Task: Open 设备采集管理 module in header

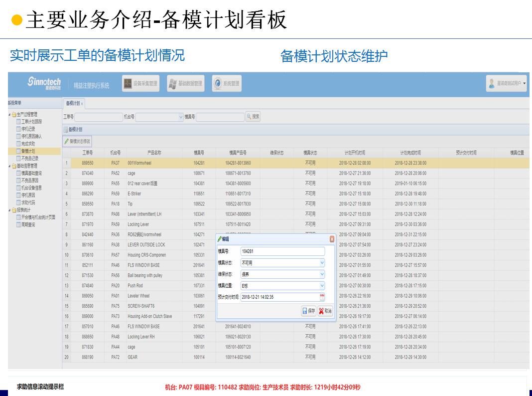Action: pos(140,83)
